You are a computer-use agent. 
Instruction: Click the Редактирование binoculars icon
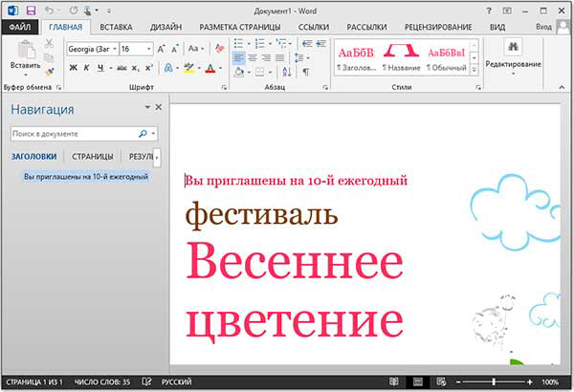513,47
